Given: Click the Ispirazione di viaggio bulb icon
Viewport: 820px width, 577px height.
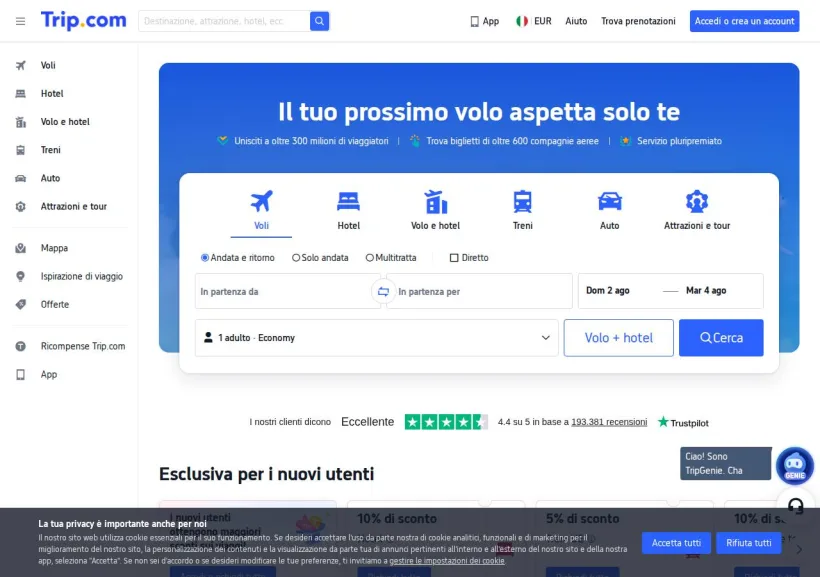Looking at the screenshot, I should 20,276.
